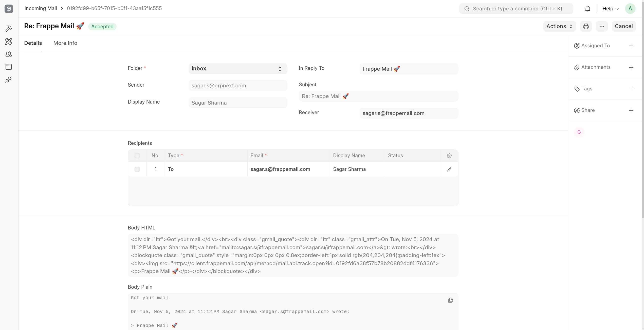Click the search magnifier icon
The width and height of the screenshot is (644, 330).
click(467, 9)
